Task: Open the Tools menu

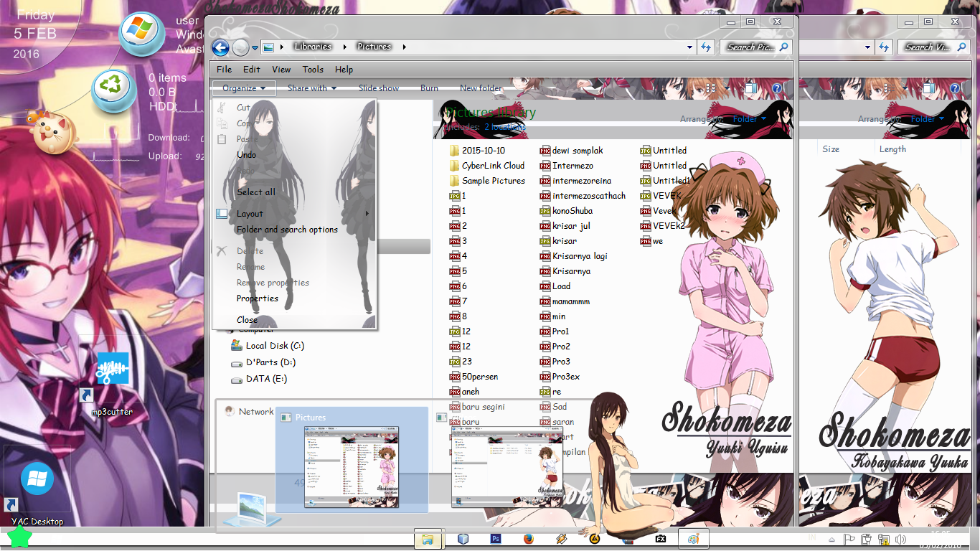Action: [x=313, y=70]
